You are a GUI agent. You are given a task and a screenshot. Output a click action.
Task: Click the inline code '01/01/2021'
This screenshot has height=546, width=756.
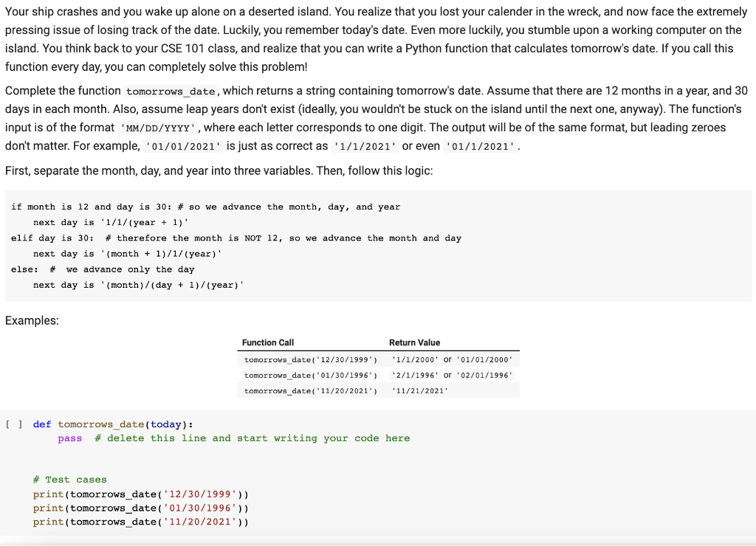183,147
